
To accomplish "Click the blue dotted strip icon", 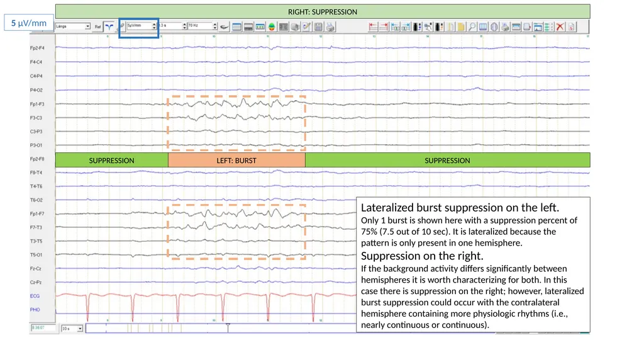I will coord(260,27).
